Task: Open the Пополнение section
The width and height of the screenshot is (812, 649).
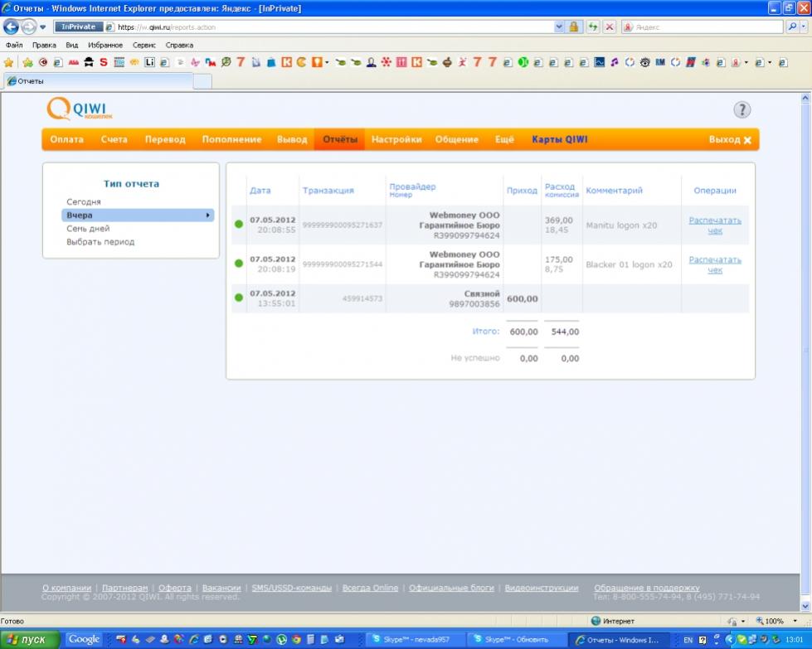Action: tap(231, 139)
